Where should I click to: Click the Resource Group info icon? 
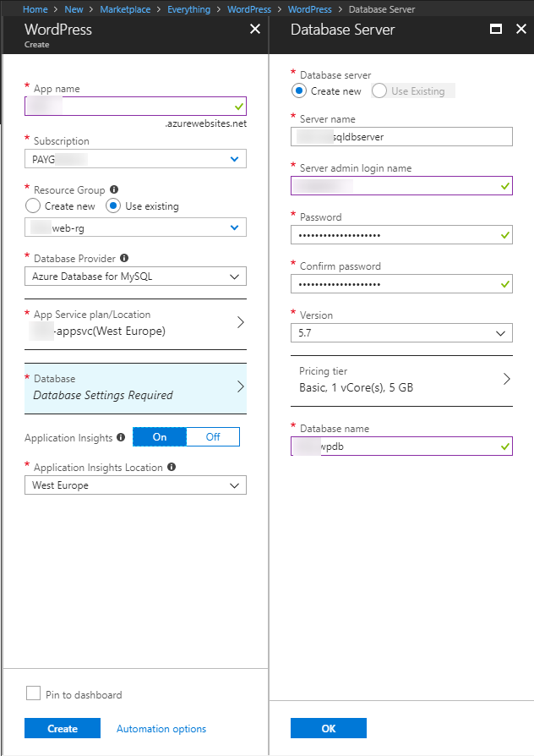pyautogui.click(x=114, y=189)
